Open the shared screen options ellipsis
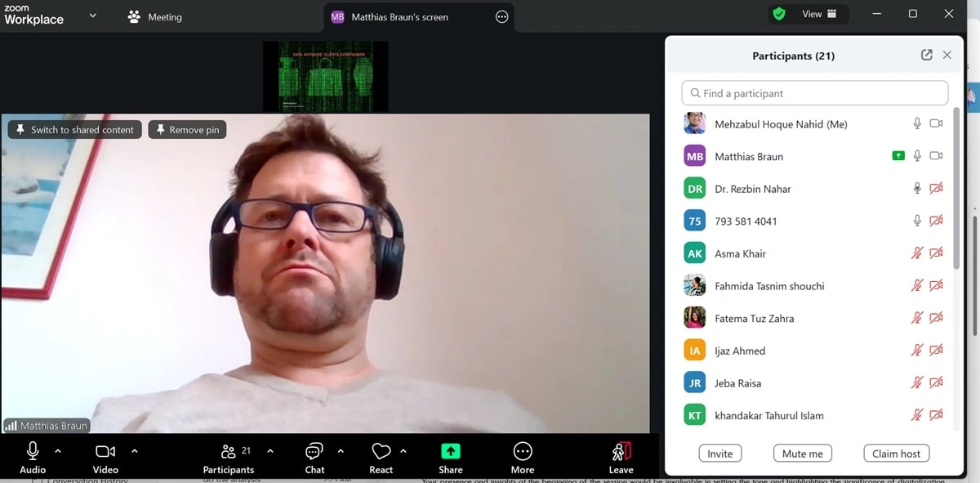Screen dimensions: 980x483 [501, 16]
